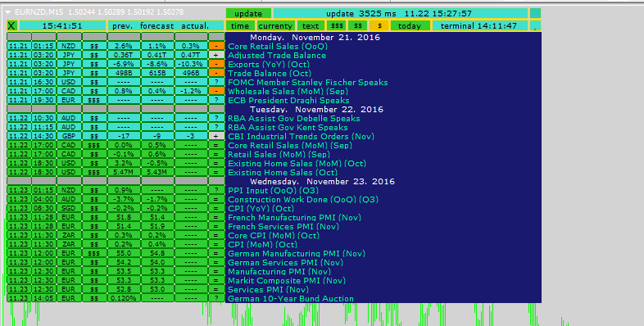Screen dimensions: 644x326
Task: Click the SGD currency cell
Action: (69, 209)
